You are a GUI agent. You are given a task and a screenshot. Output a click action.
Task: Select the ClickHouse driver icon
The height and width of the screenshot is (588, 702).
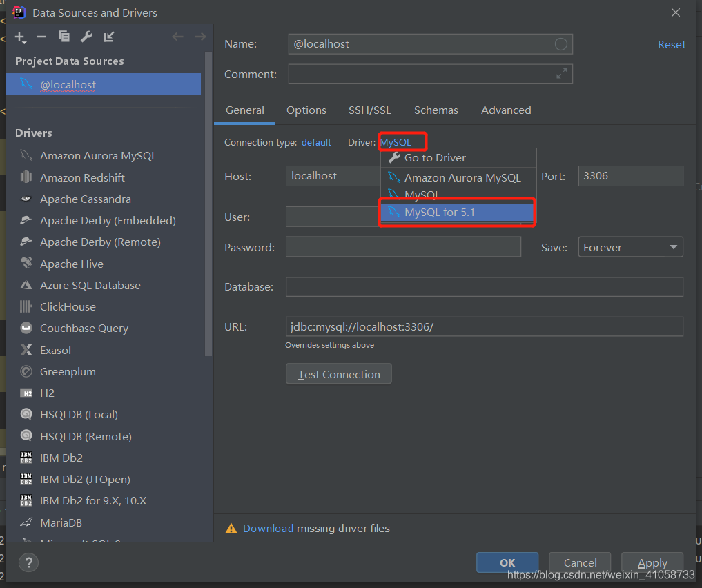(x=26, y=306)
